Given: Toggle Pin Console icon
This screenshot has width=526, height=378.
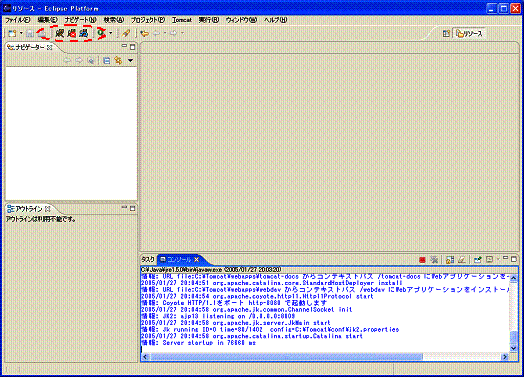Looking at the screenshot, I should [477, 260].
